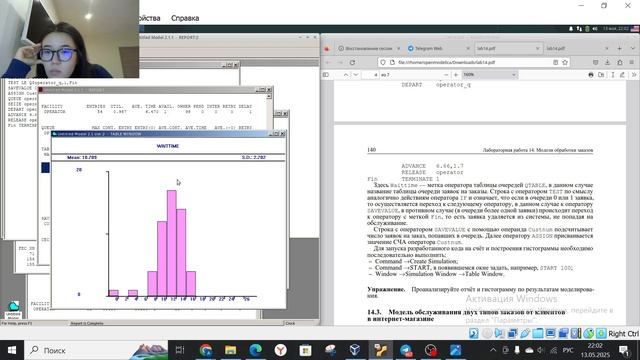The width and height of the screenshot is (640, 360).
Task: Open Telegram from the taskbar
Action: pos(406,350)
